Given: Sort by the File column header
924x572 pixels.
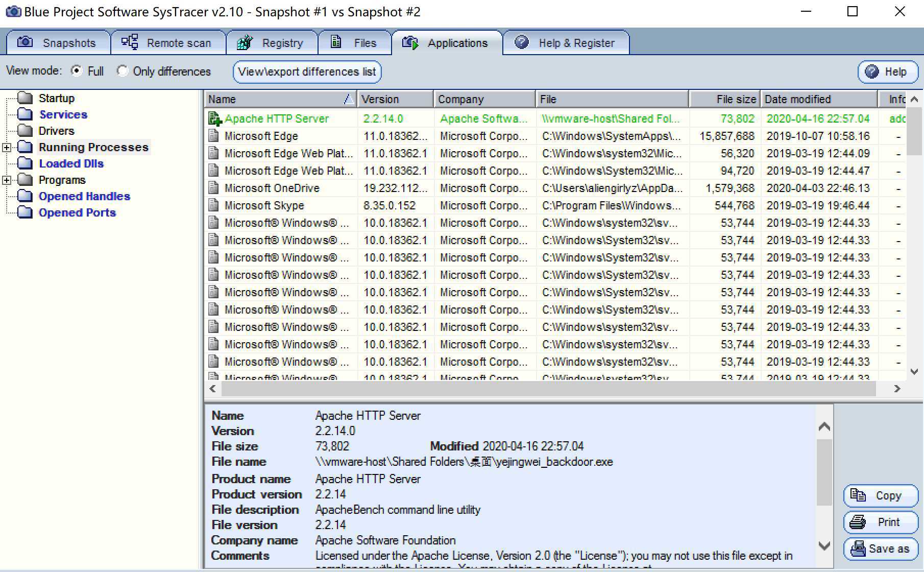Looking at the screenshot, I should tap(612, 99).
